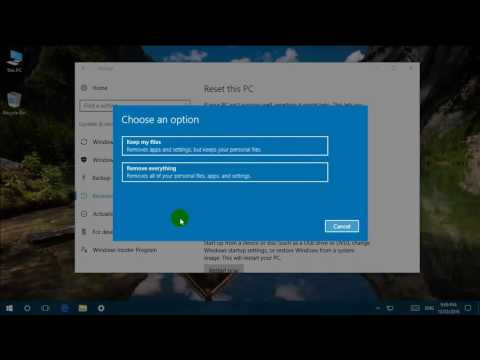Maximize the Settings window

pos(394,68)
